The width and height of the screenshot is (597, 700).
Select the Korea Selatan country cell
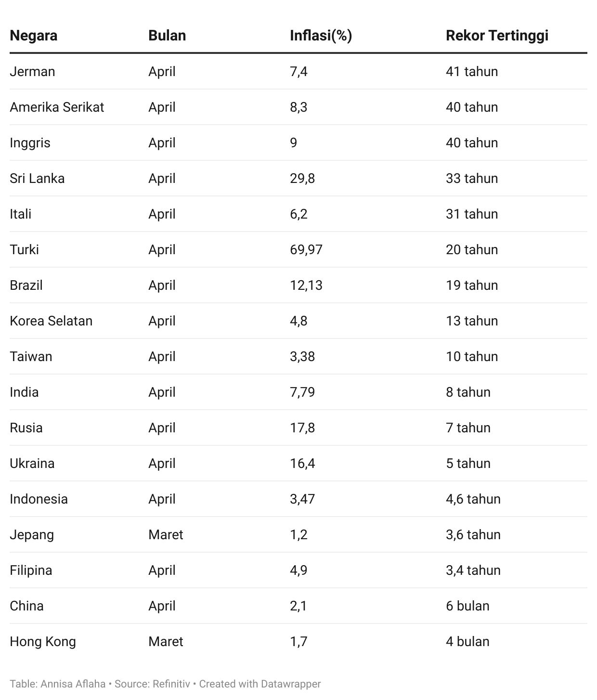point(51,321)
